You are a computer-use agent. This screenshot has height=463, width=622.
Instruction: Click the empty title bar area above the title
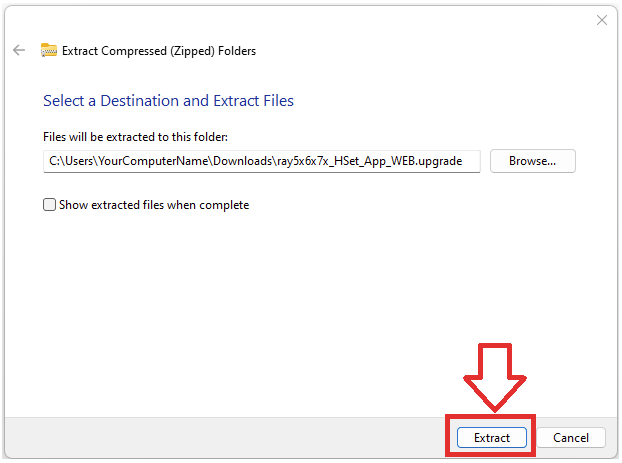pos(300,20)
